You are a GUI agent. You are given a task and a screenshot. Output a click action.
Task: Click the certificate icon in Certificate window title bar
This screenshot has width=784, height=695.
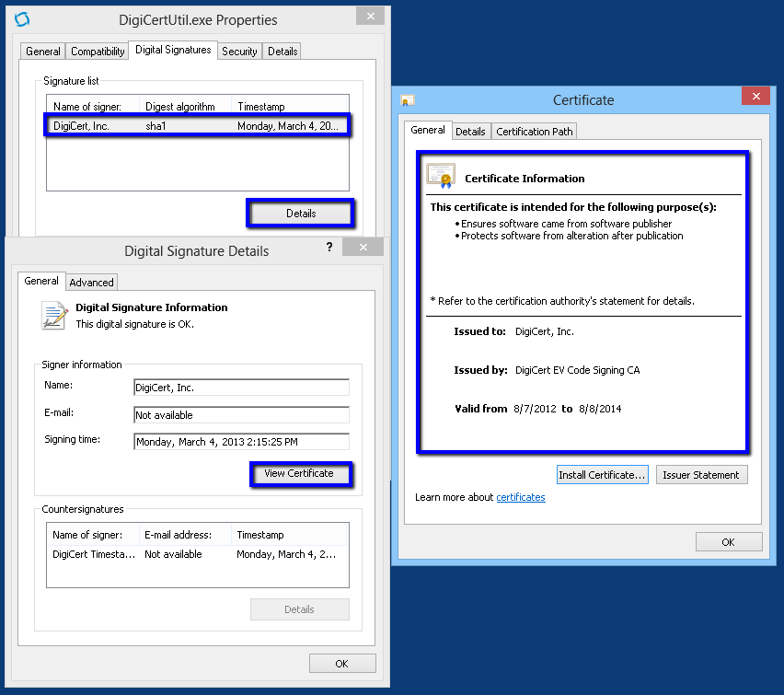click(x=408, y=100)
